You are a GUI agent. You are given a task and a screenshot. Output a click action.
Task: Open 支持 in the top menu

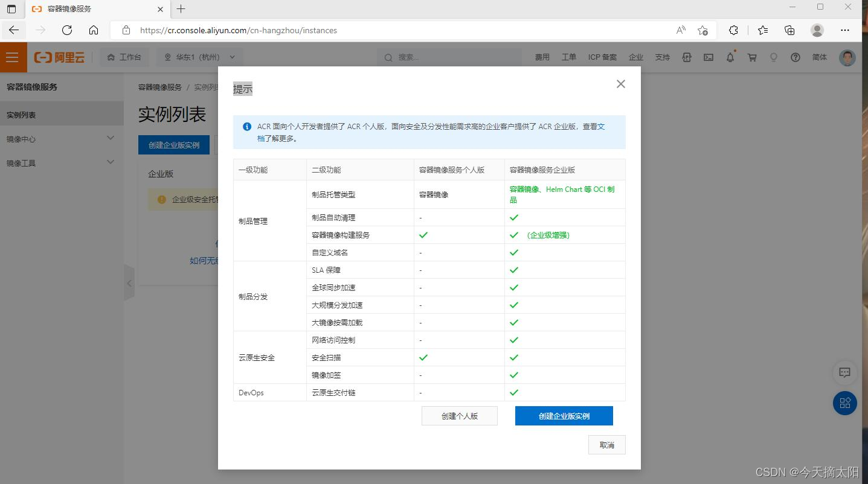[663, 57]
